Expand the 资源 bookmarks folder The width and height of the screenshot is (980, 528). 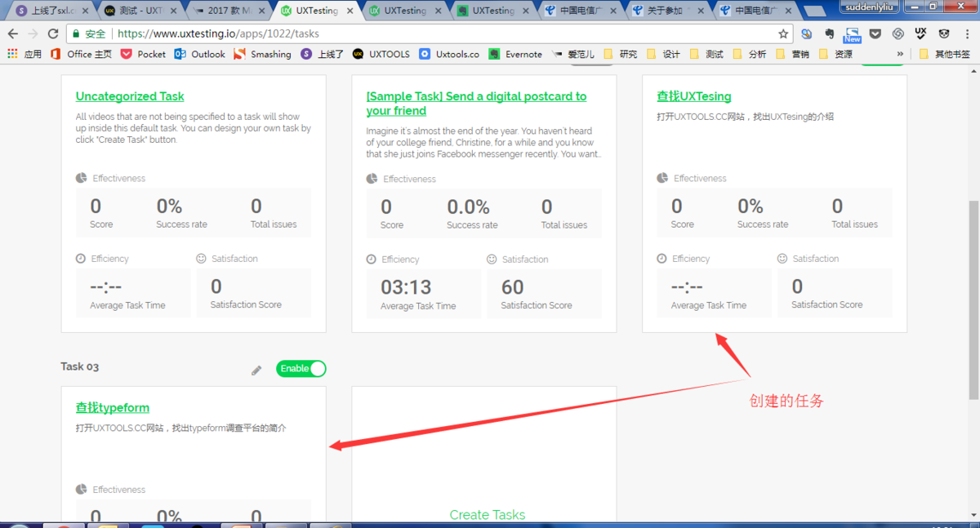click(835, 54)
